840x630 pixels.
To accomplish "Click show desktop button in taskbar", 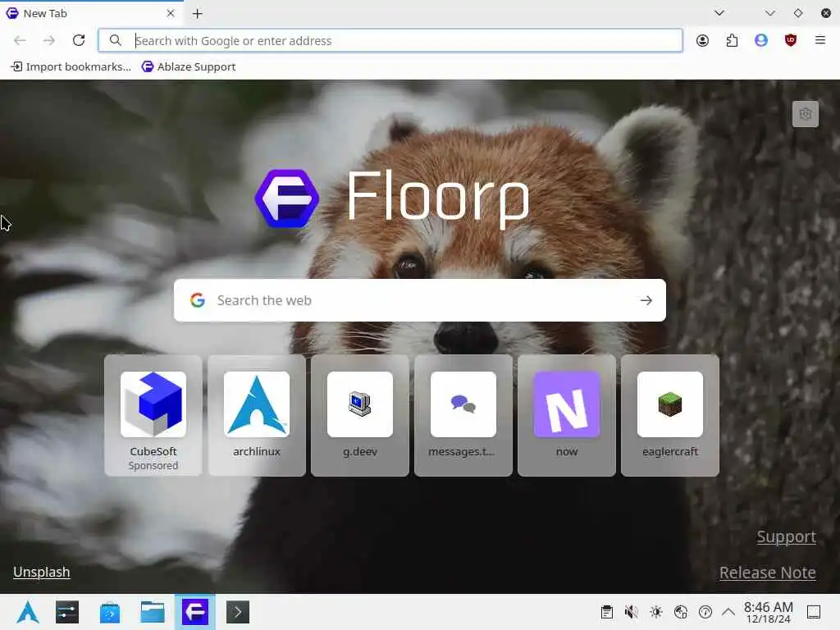I will [x=814, y=612].
